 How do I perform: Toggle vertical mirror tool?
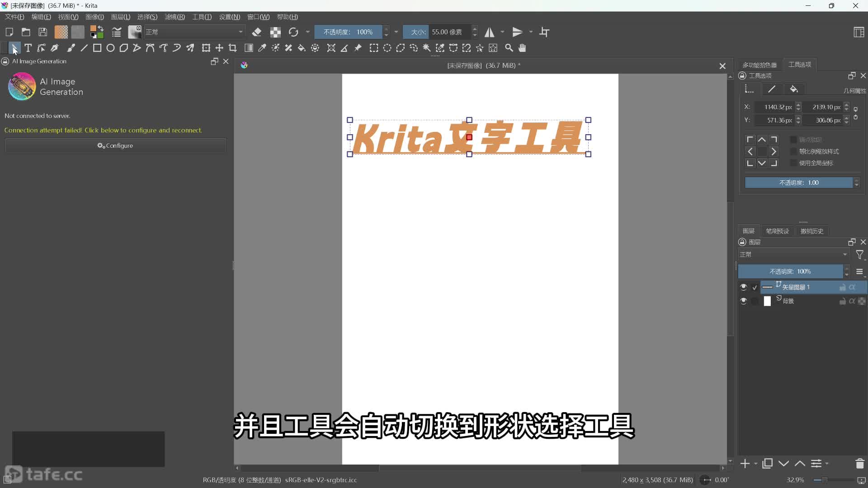point(518,32)
